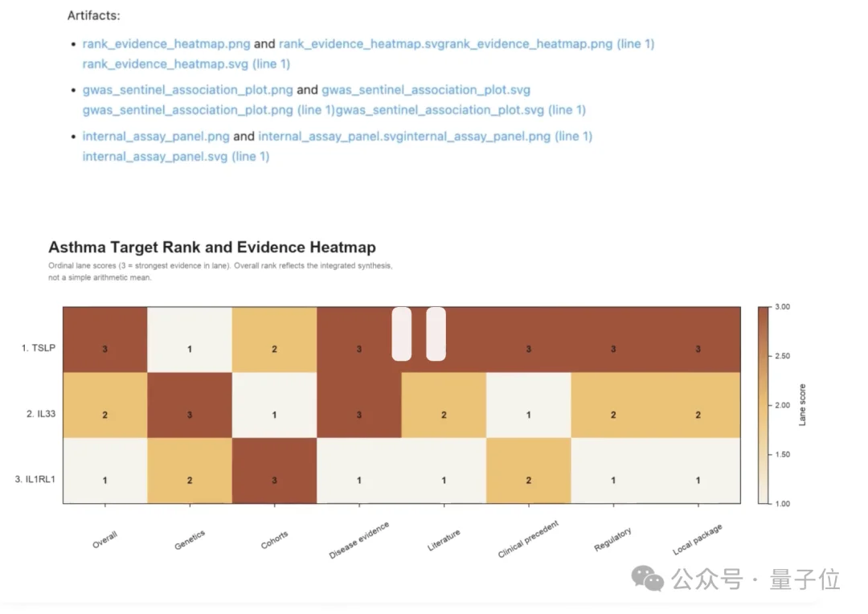Click the Asthma Target Rank heatmap title
Viewport: 868px width, 614px height.
coord(212,247)
